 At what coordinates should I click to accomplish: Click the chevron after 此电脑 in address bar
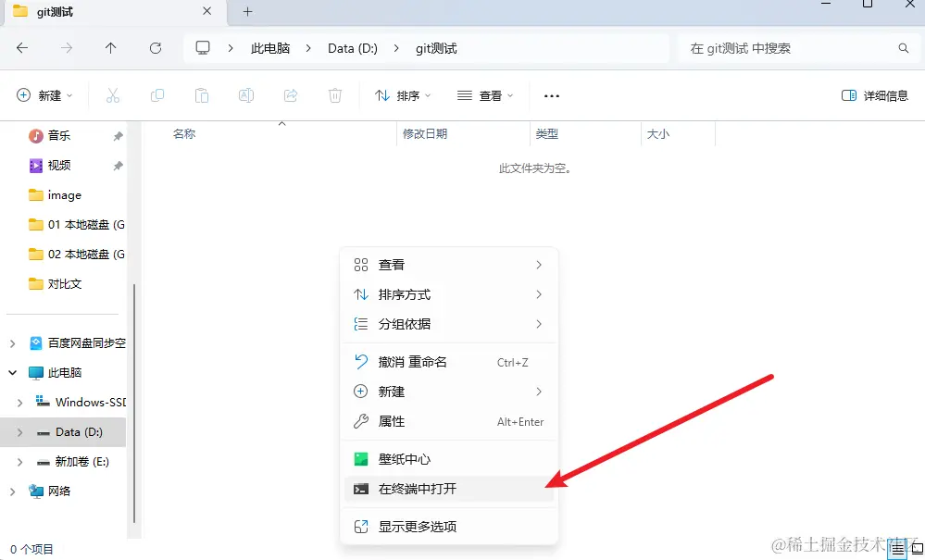[x=308, y=48]
